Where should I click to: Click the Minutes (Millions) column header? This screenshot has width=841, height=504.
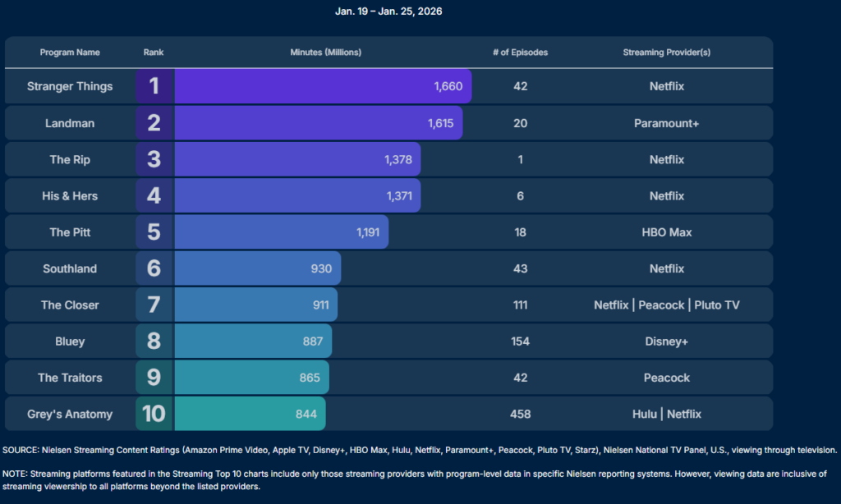pyautogui.click(x=325, y=53)
